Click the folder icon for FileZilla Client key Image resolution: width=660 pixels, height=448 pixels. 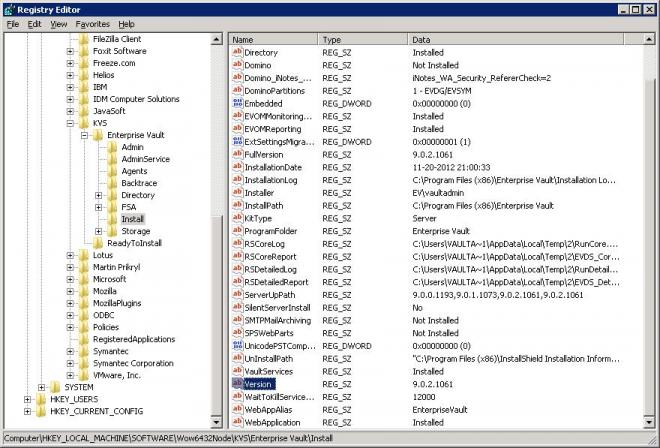pos(83,39)
